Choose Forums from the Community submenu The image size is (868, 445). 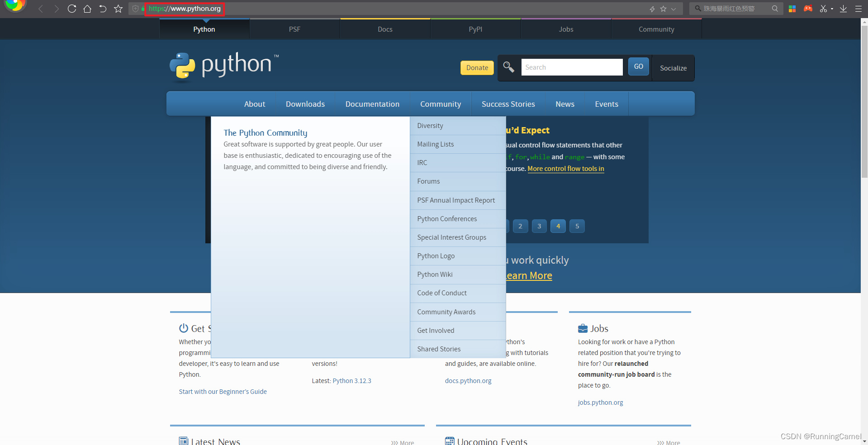458,181
